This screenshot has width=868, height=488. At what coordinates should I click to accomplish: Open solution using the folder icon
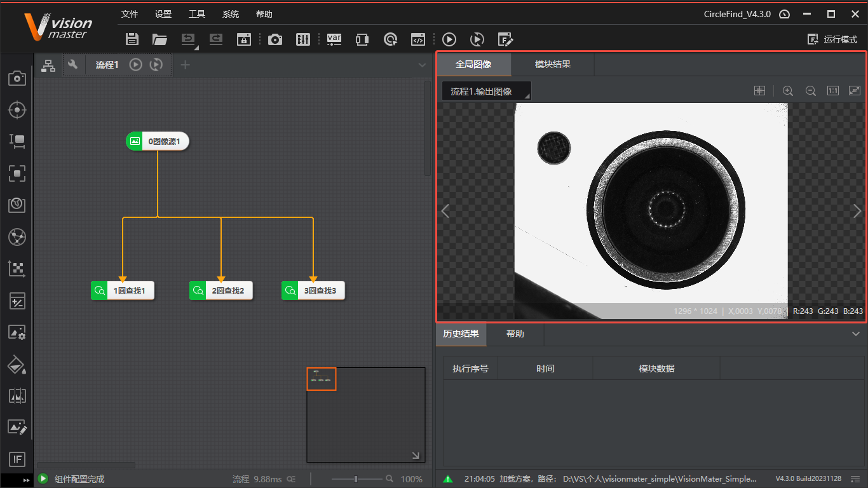coord(159,39)
